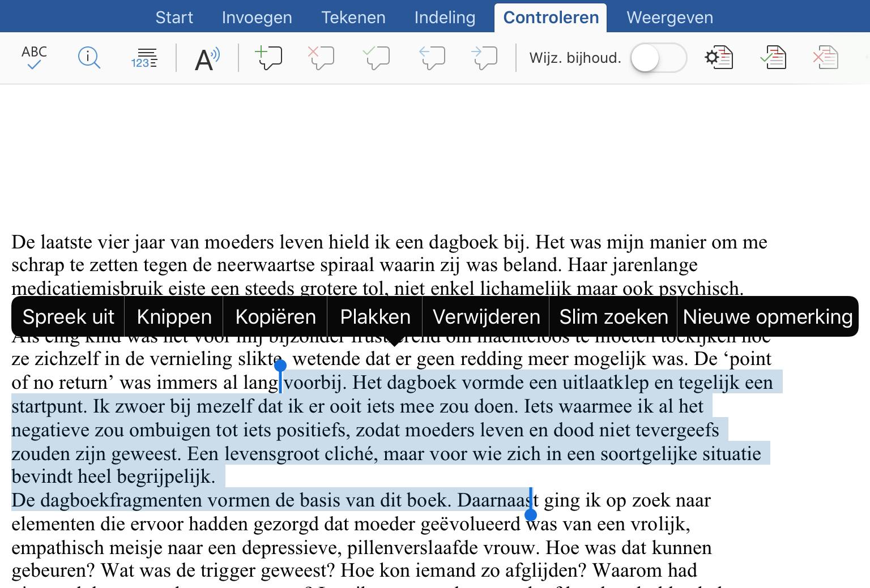Launch Slim zoeken on the selection
Screen dimensions: 870x588
tap(613, 316)
